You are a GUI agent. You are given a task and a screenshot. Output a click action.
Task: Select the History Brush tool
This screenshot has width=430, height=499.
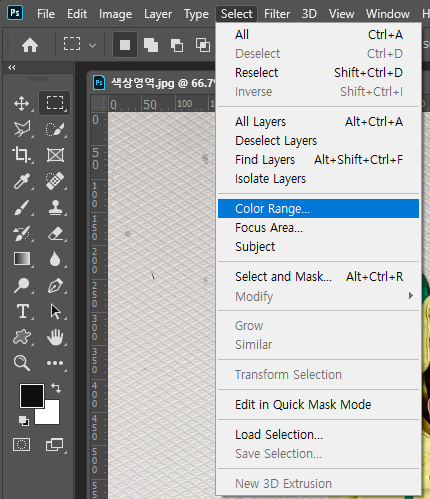[x=21, y=233]
